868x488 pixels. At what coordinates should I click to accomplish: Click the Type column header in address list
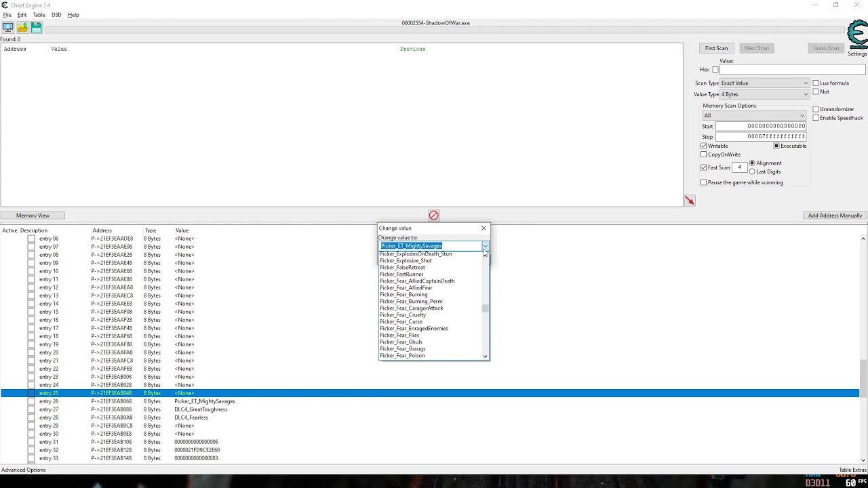point(151,230)
